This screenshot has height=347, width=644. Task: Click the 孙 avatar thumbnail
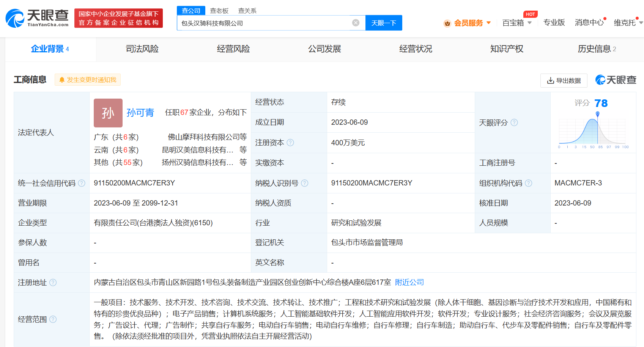point(108,113)
